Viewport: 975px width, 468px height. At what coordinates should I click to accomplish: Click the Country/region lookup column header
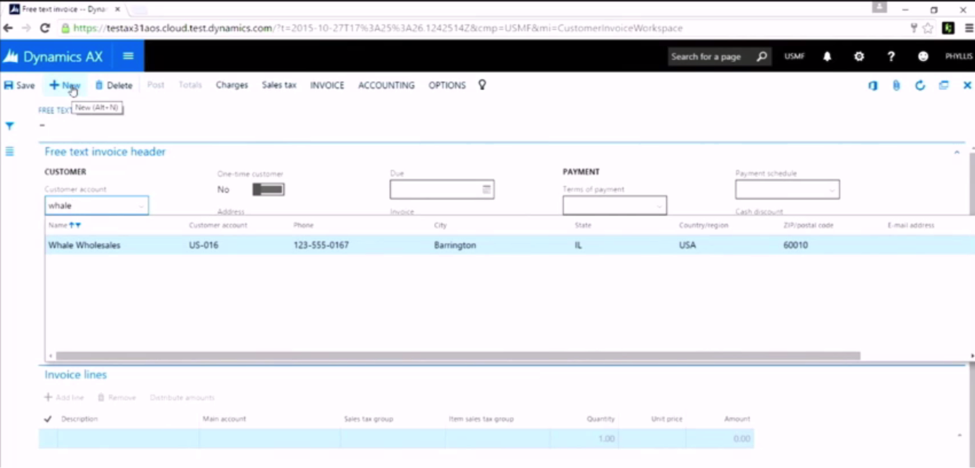(x=703, y=225)
